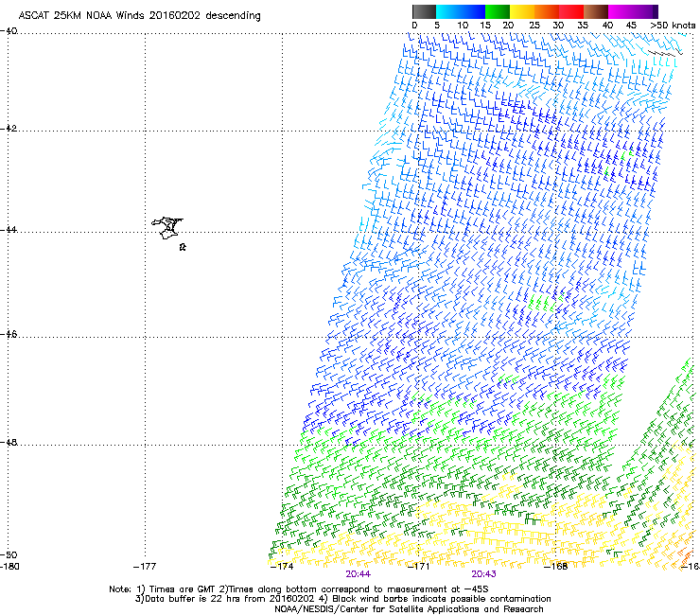This screenshot has height=615, width=700.
Task: Pick the yellow 20-25 knots legend swatch
Action: coord(522,11)
